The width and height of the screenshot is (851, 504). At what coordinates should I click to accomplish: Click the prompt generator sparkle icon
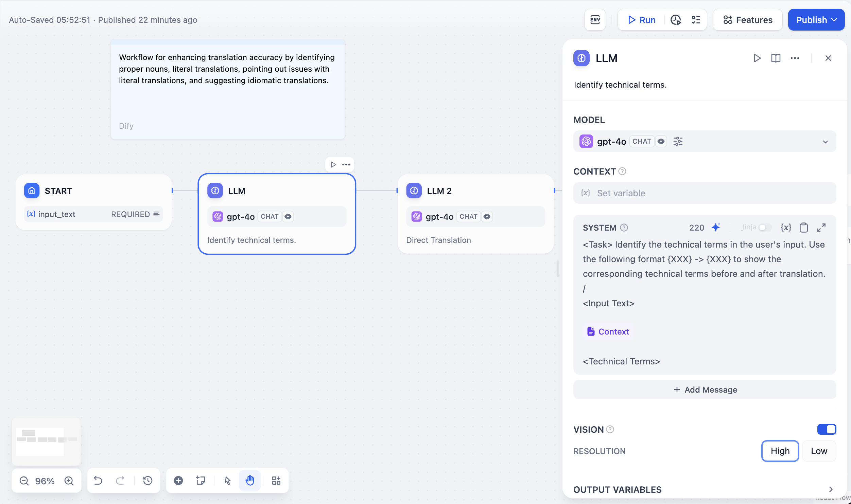(716, 227)
